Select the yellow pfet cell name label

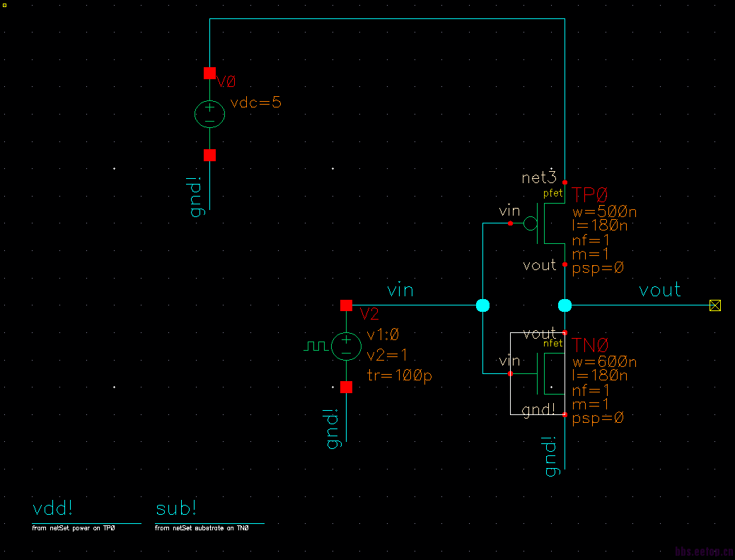[552, 193]
